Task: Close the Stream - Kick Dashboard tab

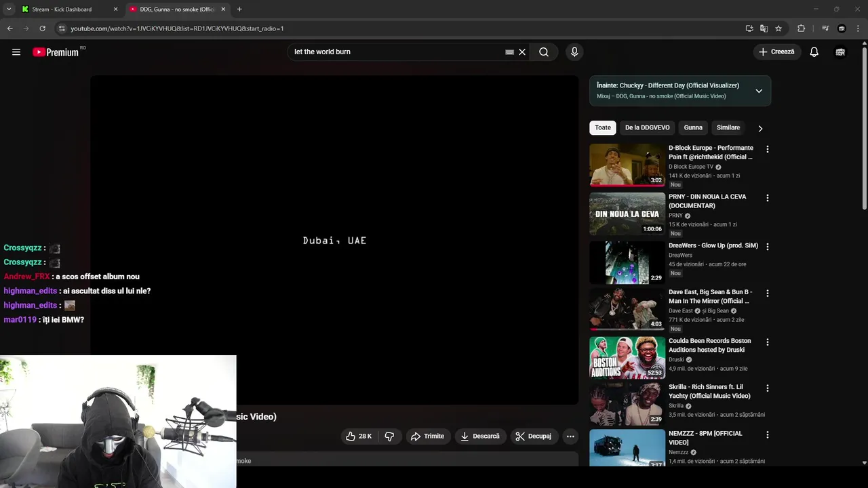Action: click(115, 9)
